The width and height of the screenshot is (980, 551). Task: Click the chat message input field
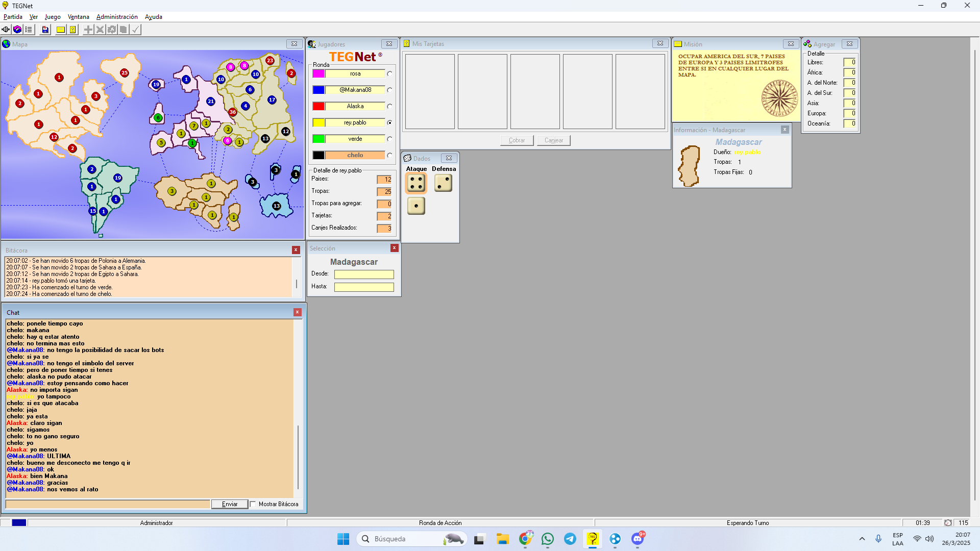click(108, 504)
